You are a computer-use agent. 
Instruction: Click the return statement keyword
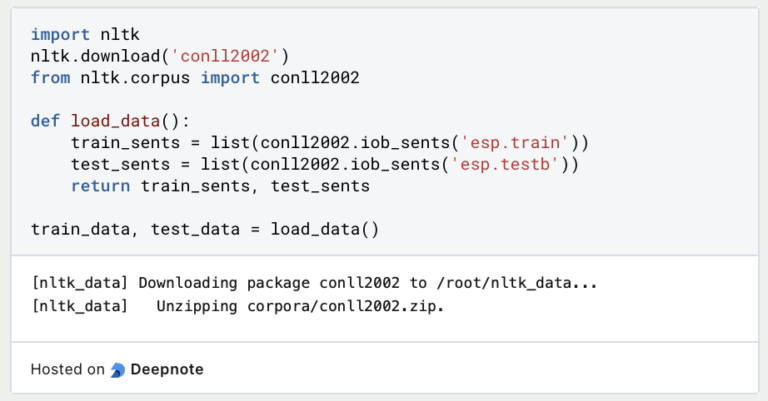[x=100, y=185]
